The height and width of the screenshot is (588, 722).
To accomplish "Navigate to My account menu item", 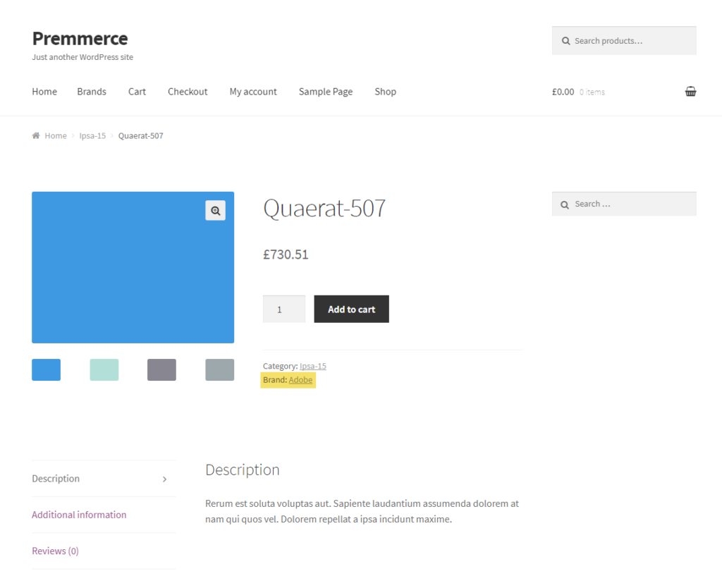I will tap(253, 92).
